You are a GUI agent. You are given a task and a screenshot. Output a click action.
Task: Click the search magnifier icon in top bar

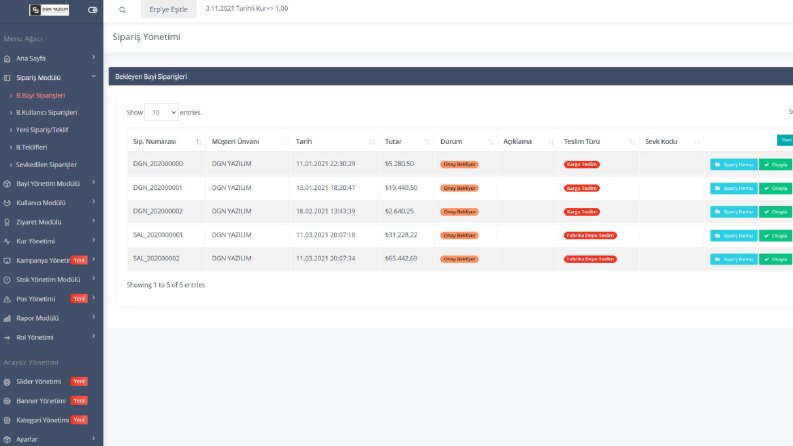click(122, 10)
